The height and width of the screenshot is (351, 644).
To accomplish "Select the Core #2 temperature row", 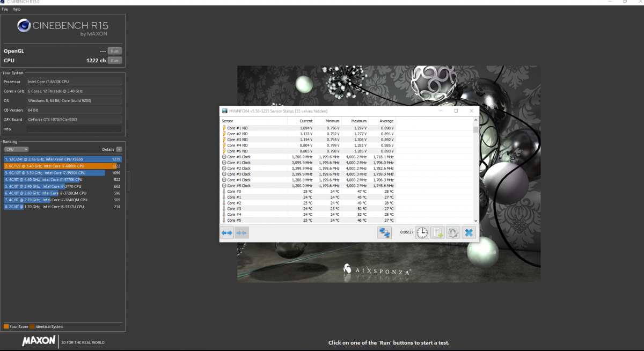I will pyautogui.click(x=309, y=203).
